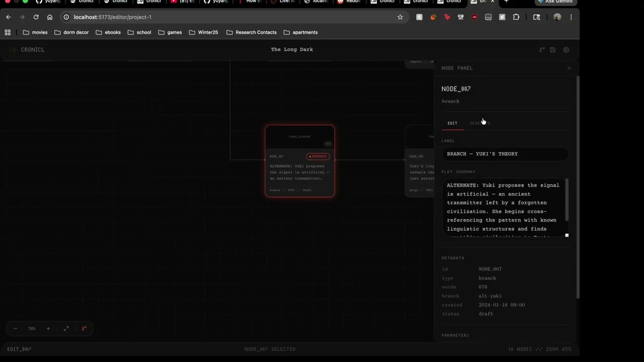Click the draft status value

(486, 314)
